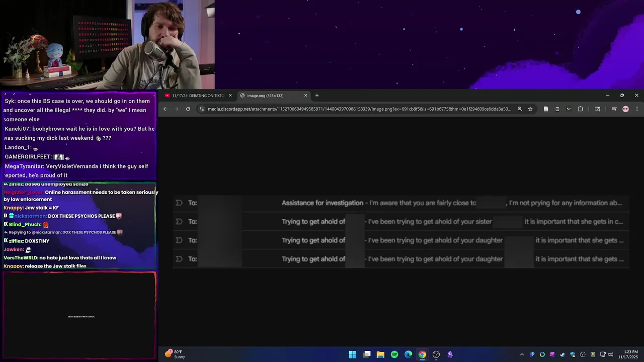Bookmark this page with the star

[530, 109]
